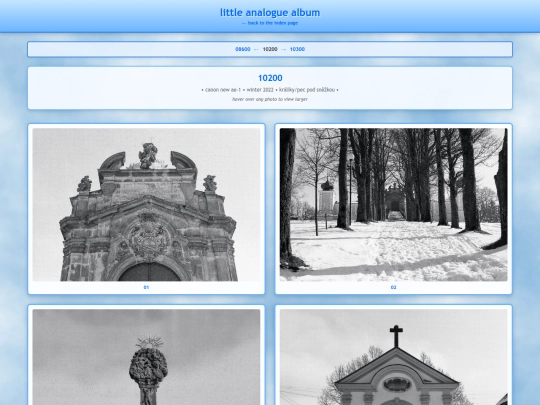This screenshot has height=405, width=540.
Task: Select current roll number 10200 in navigation
Action: pos(270,49)
